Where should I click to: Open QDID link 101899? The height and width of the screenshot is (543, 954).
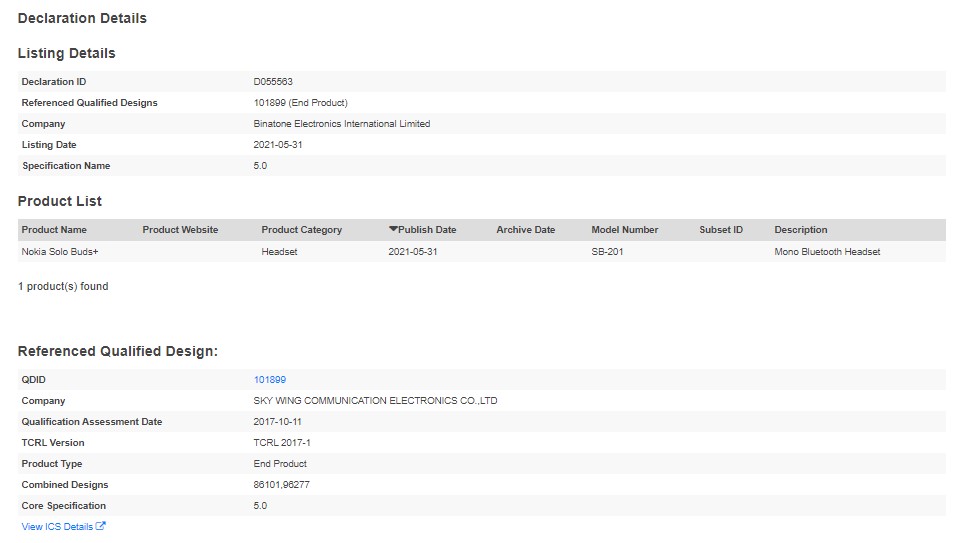pos(270,379)
